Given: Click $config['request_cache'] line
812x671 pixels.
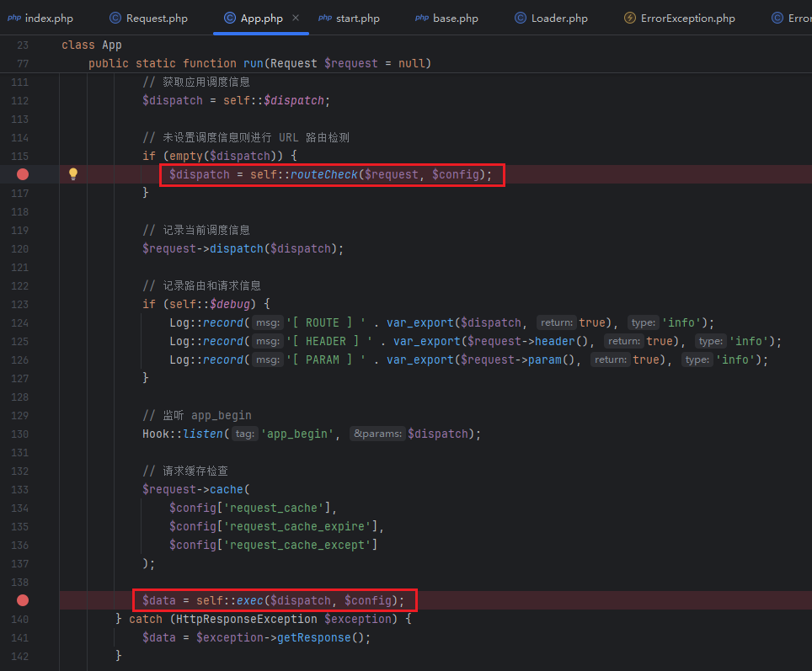Looking at the screenshot, I should click(x=253, y=508).
